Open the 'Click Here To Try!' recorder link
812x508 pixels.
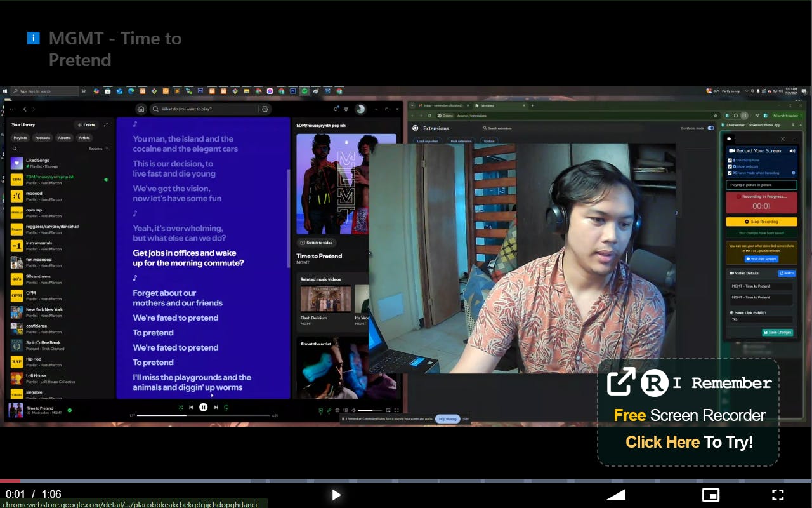[689, 442]
